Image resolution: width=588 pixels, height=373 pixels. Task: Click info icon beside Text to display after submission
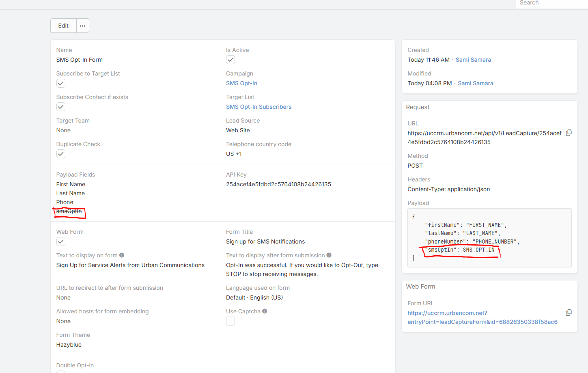(x=329, y=255)
